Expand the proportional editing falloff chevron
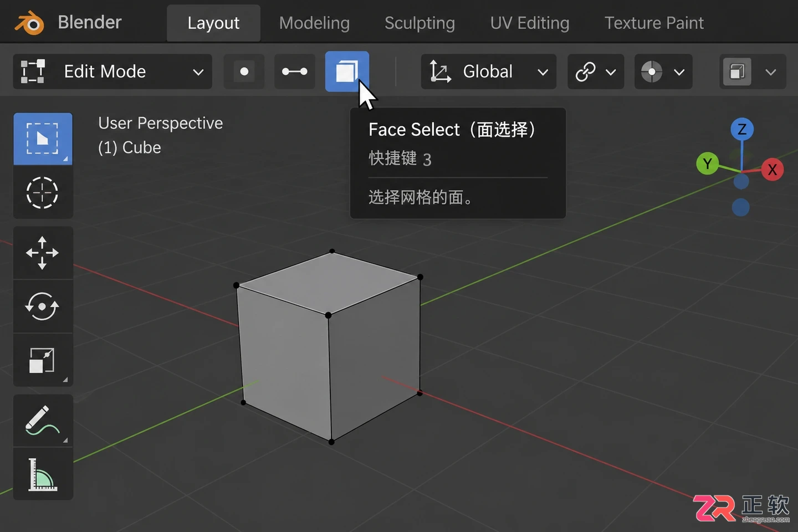The height and width of the screenshot is (532, 798). coord(679,72)
